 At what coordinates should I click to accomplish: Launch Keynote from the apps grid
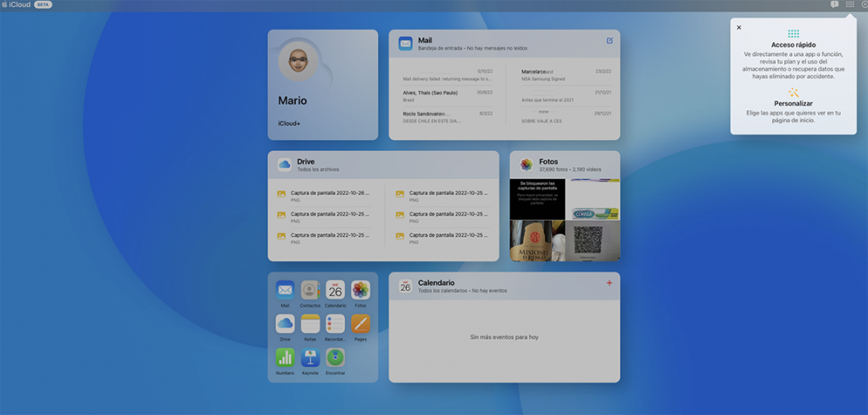tap(310, 357)
